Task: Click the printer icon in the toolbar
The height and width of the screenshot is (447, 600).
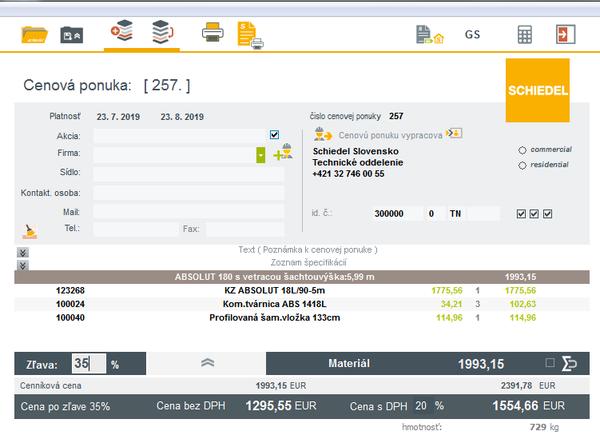Action: (212, 32)
